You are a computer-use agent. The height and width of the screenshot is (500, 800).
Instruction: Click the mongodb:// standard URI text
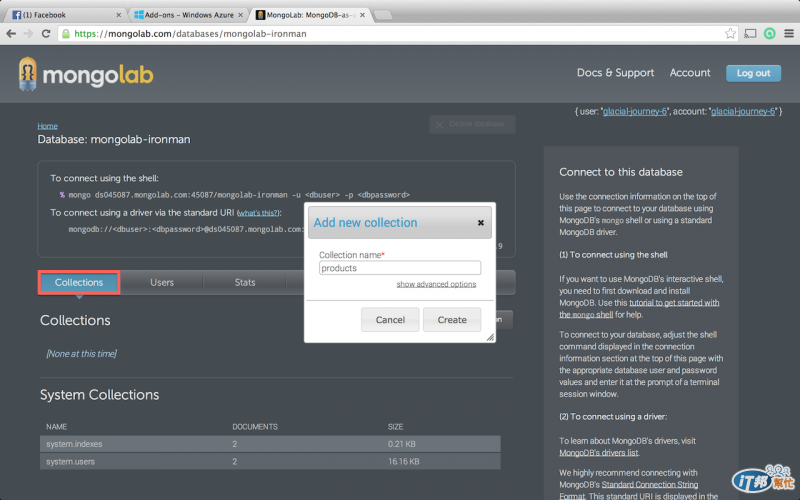(186, 229)
